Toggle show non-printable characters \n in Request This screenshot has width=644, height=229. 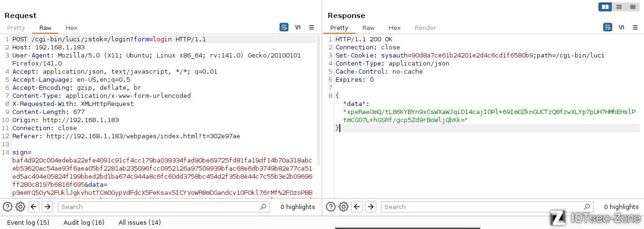coord(298,27)
